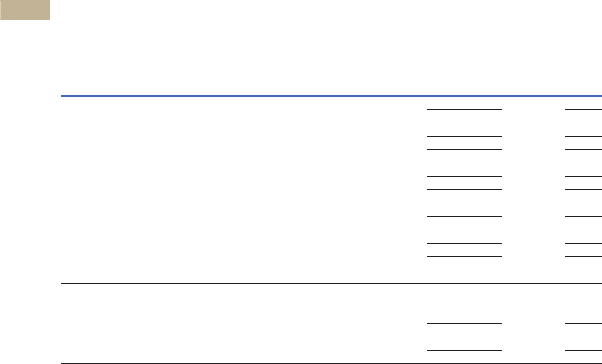This screenshot has height=364, width=602.
Task: Select the upper long continuous line in bottom section
Action: tap(515, 310)
